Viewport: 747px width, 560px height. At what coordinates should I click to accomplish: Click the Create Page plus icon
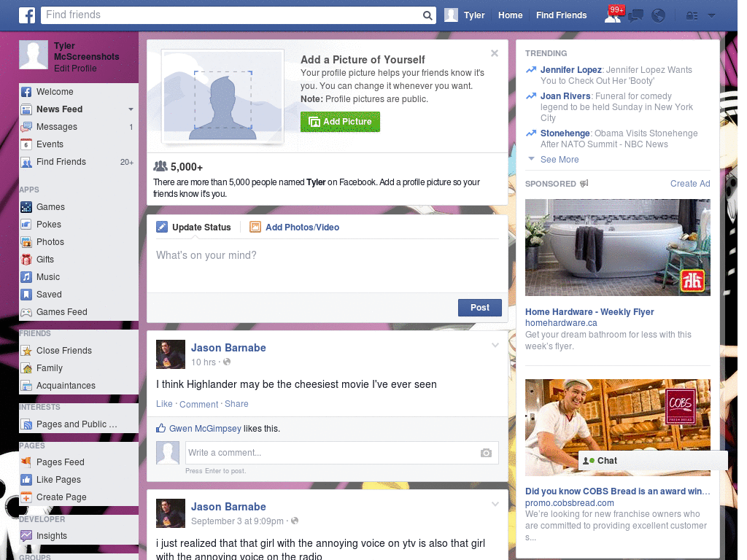pos(26,497)
